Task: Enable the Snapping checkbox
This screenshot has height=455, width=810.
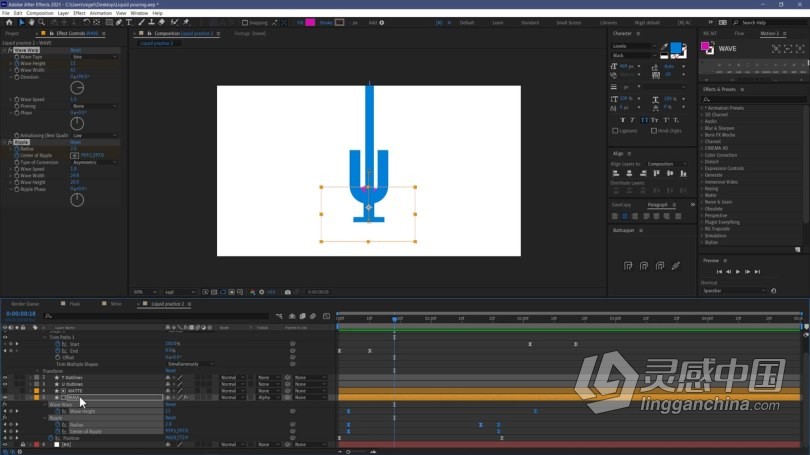Action: coord(245,23)
